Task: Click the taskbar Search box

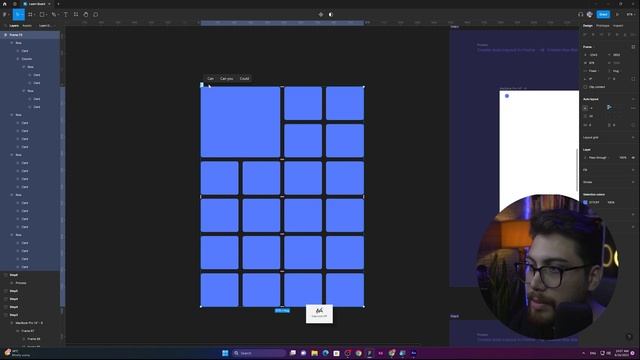Action: tap(259, 353)
